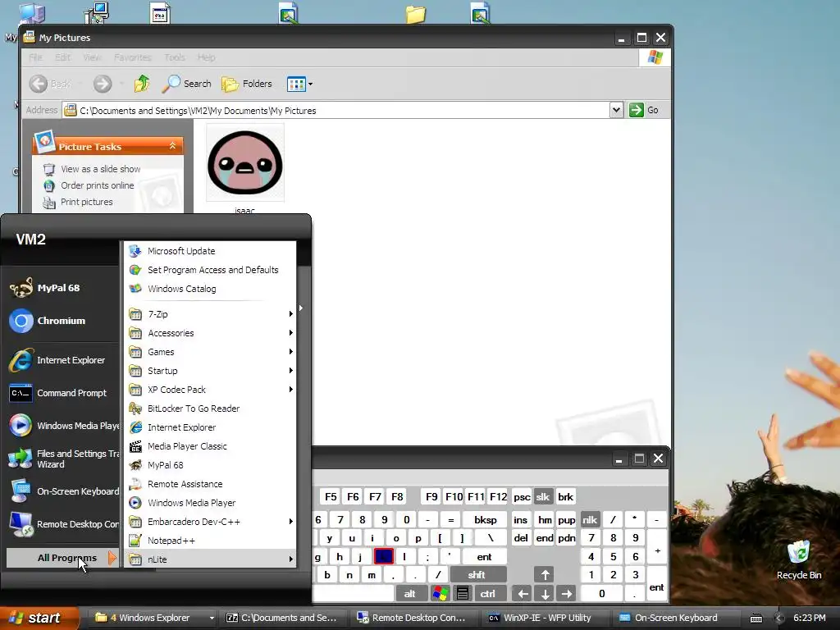
Task: Click View as a slide show
Action: [x=100, y=169]
